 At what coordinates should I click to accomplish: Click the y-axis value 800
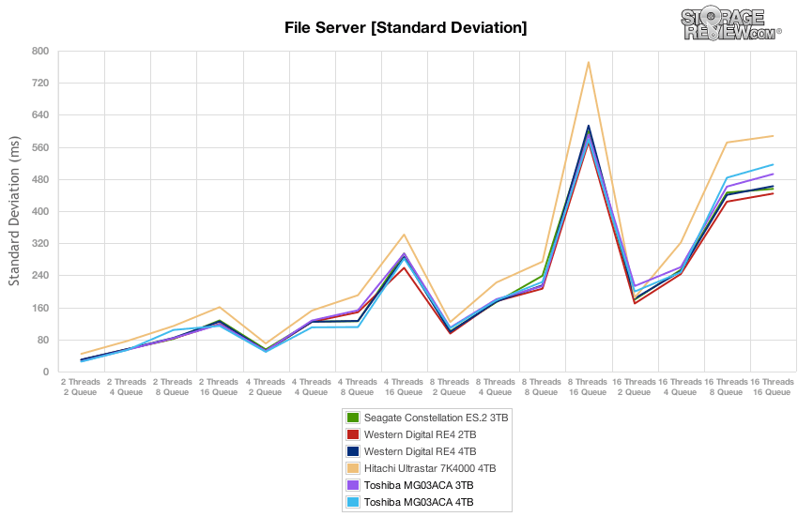(x=40, y=51)
